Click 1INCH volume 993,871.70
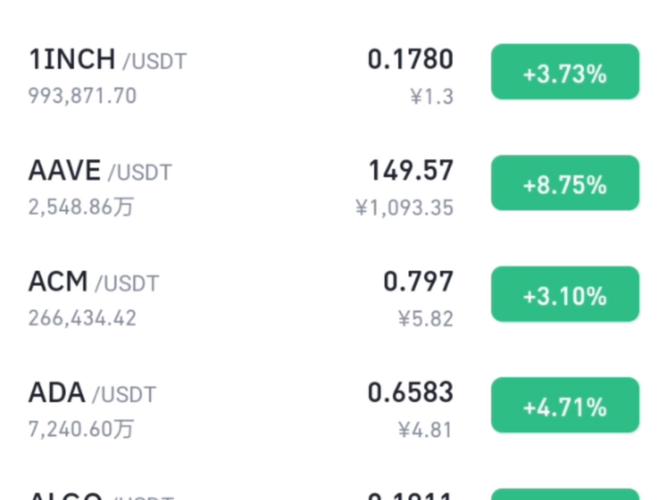This screenshot has height=500, width=667. tap(83, 96)
